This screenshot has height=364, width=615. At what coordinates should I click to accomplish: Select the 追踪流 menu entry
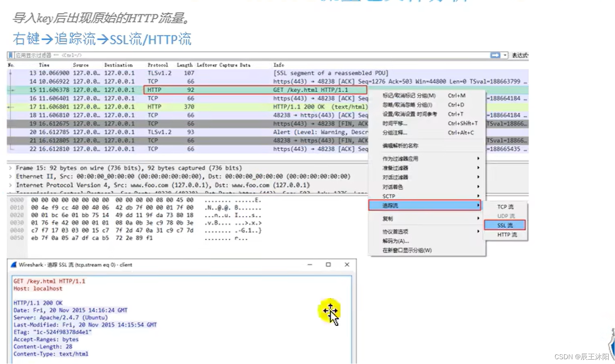[425, 206]
